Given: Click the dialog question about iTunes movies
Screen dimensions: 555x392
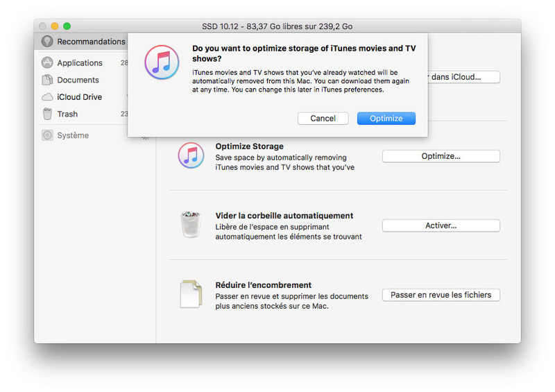Looking at the screenshot, I should point(304,53).
